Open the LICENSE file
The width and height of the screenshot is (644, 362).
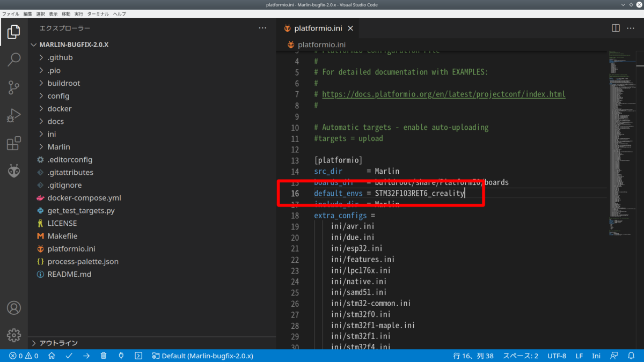pos(152,223)
